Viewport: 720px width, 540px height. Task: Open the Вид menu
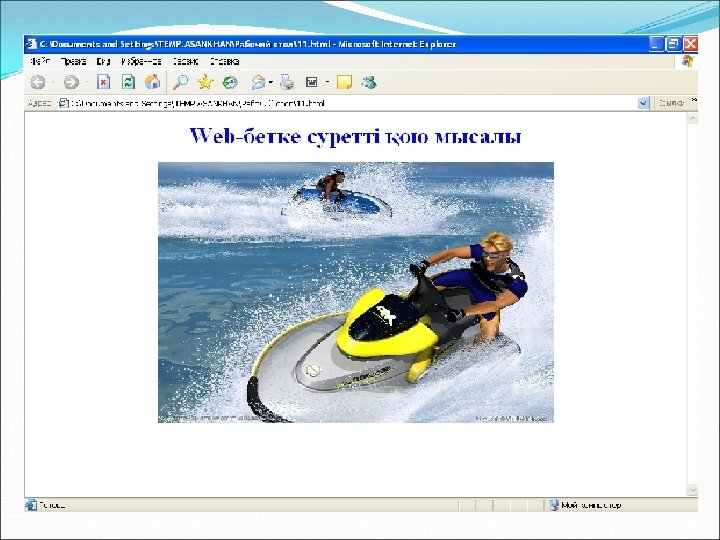[103, 61]
